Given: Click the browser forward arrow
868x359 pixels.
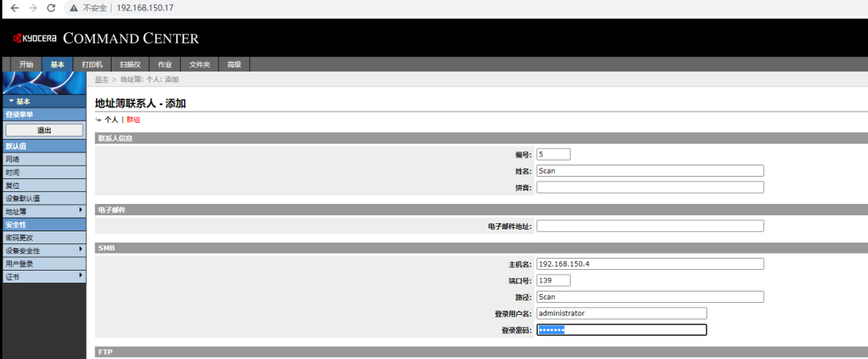Looking at the screenshot, I should coord(33,8).
